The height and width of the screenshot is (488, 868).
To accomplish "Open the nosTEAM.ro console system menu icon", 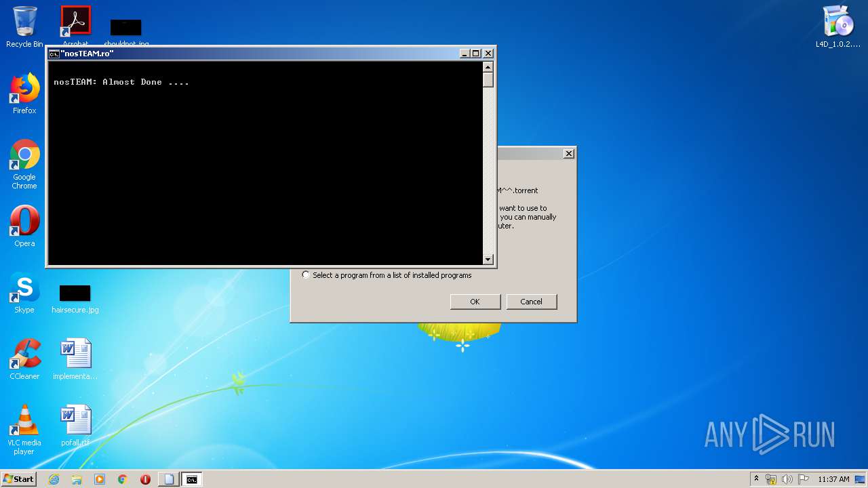I will [x=54, y=54].
